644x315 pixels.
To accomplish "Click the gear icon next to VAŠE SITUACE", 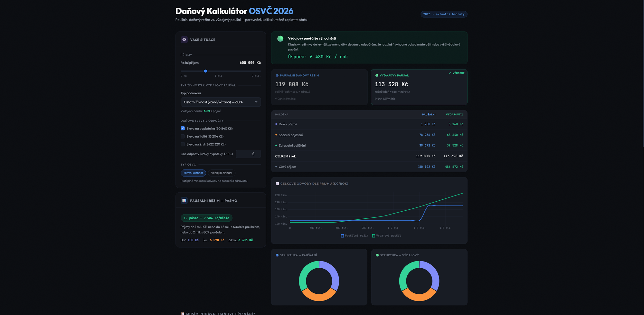I will click(x=184, y=39).
